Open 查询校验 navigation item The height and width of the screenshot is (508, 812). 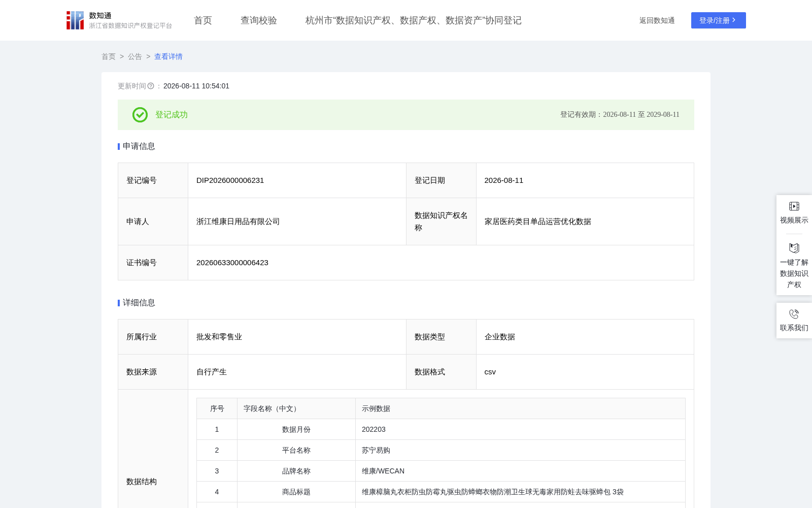pyautogui.click(x=259, y=20)
